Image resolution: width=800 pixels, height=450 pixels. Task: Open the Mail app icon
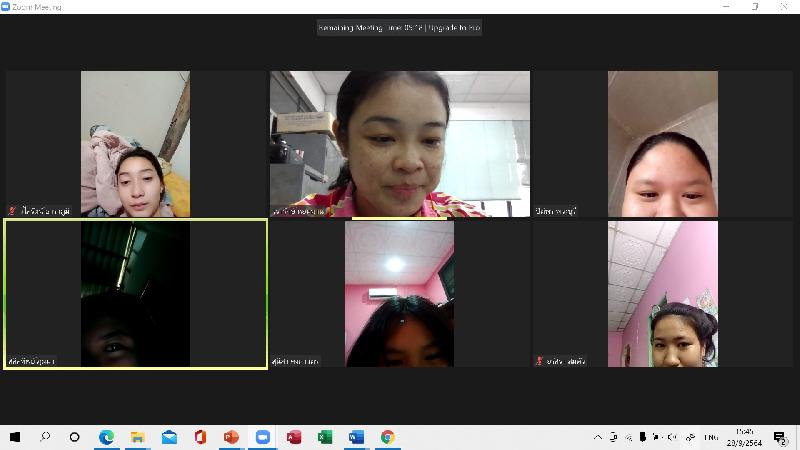tap(169, 437)
